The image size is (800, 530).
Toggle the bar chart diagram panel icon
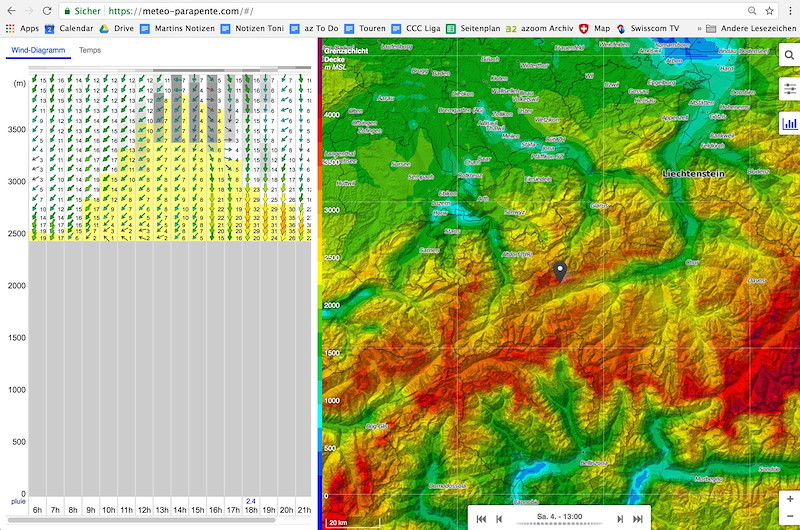click(x=790, y=123)
